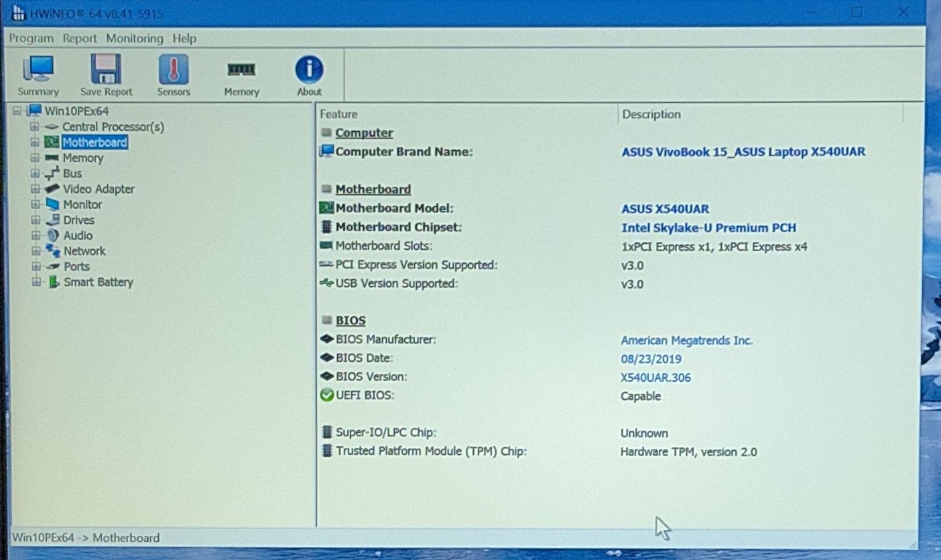This screenshot has height=560, width=941.
Task: Click the HWiNFO title bar app icon
Action: click(x=19, y=13)
